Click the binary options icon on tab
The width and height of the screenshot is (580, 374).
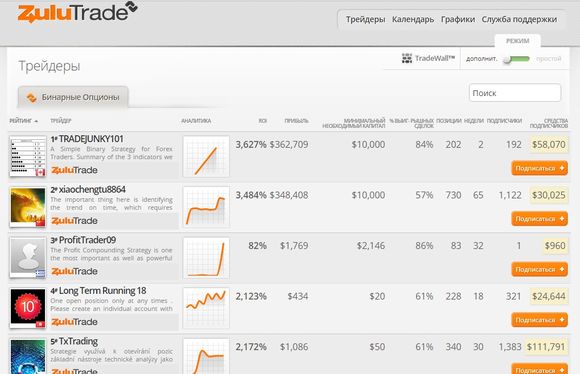coord(31,97)
